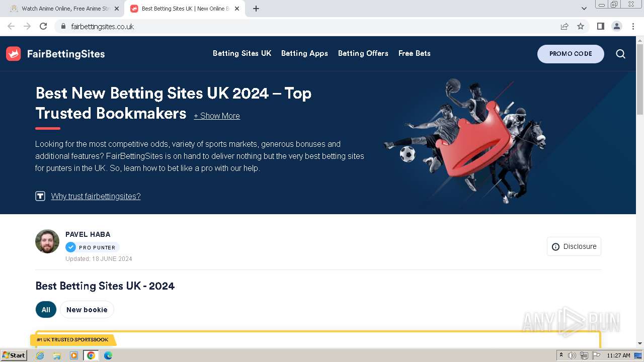Open Betting Apps menu item
Image resolution: width=644 pixels, height=362 pixels.
(x=304, y=53)
